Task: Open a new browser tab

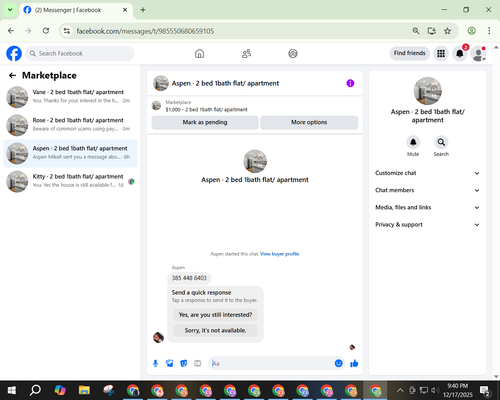Action: [x=143, y=10]
